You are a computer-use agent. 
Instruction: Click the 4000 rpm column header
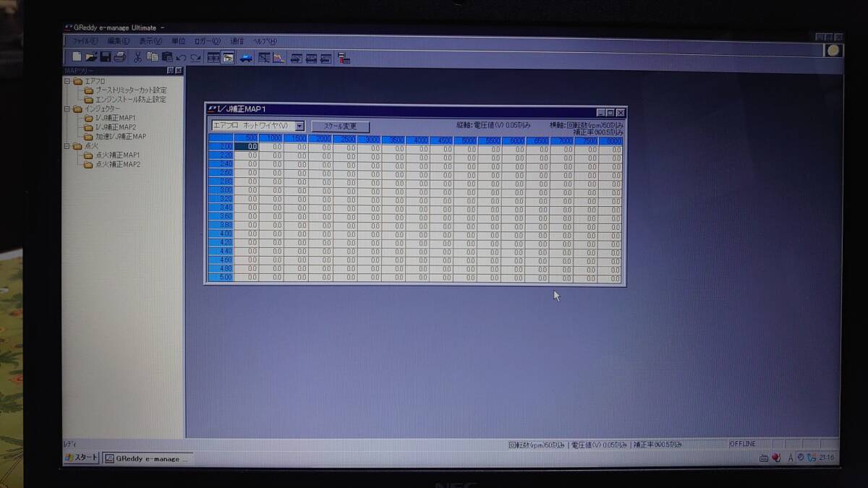coord(417,140)
